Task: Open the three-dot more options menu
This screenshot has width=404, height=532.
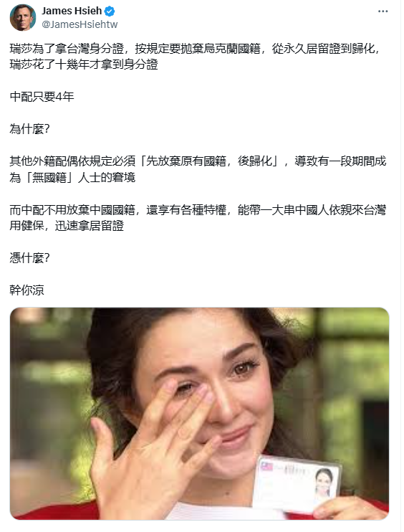Action: 383,11
